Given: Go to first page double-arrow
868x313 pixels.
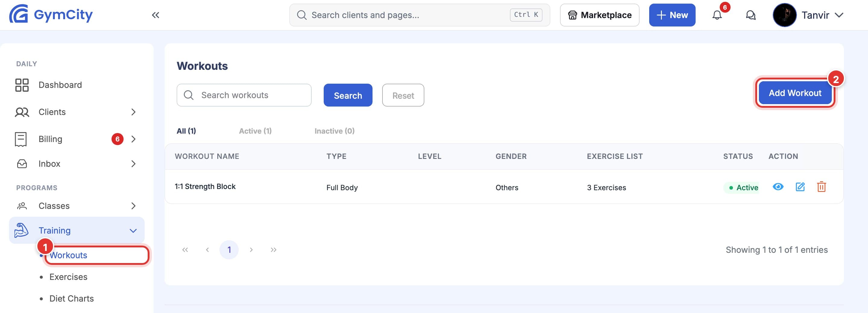Looking at the screenshot, I should 185,250.
